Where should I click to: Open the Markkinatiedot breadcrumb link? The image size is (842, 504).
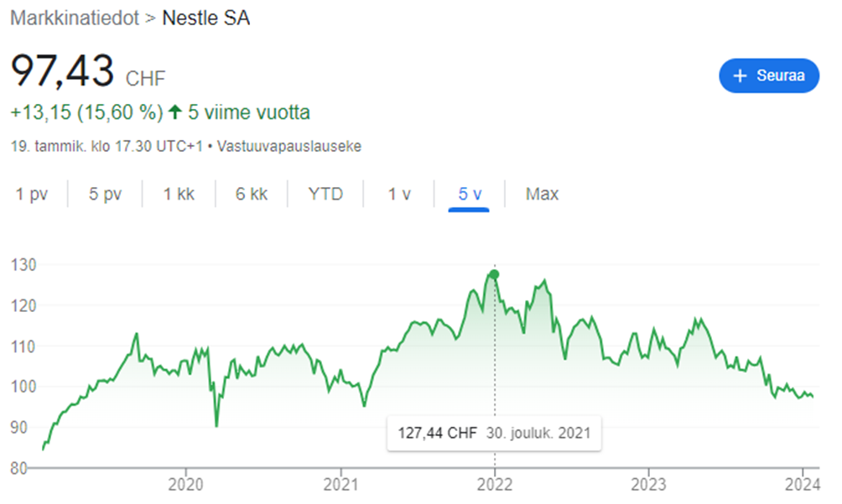[x=74, y=18]
